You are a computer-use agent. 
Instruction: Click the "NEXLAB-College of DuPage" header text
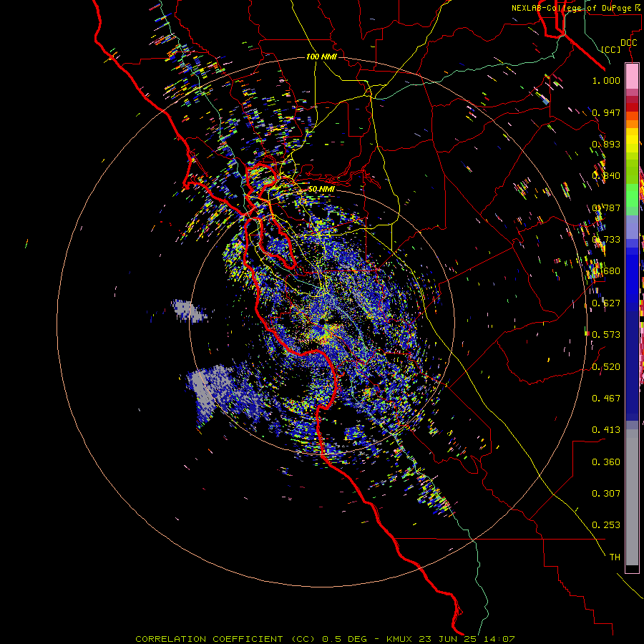point(571,8)
